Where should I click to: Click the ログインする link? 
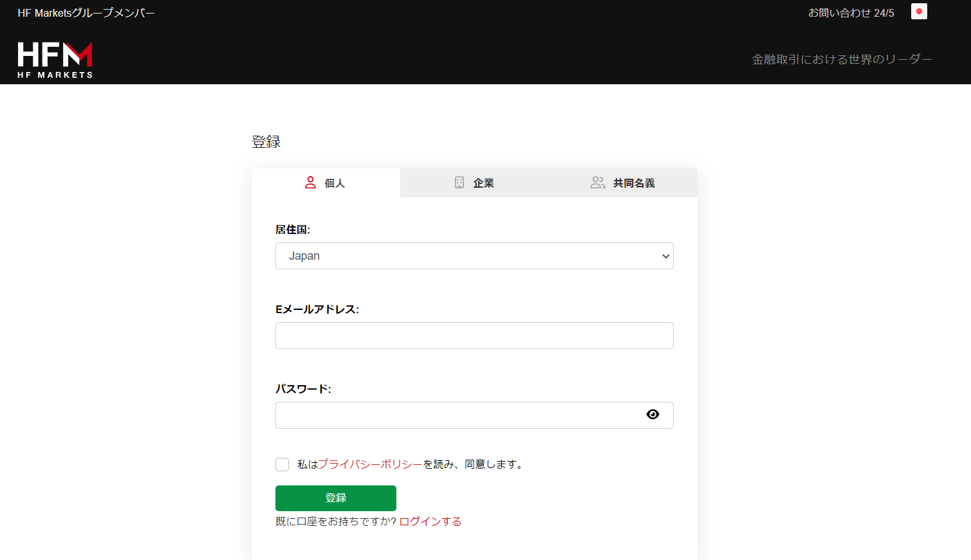point(430,521)
